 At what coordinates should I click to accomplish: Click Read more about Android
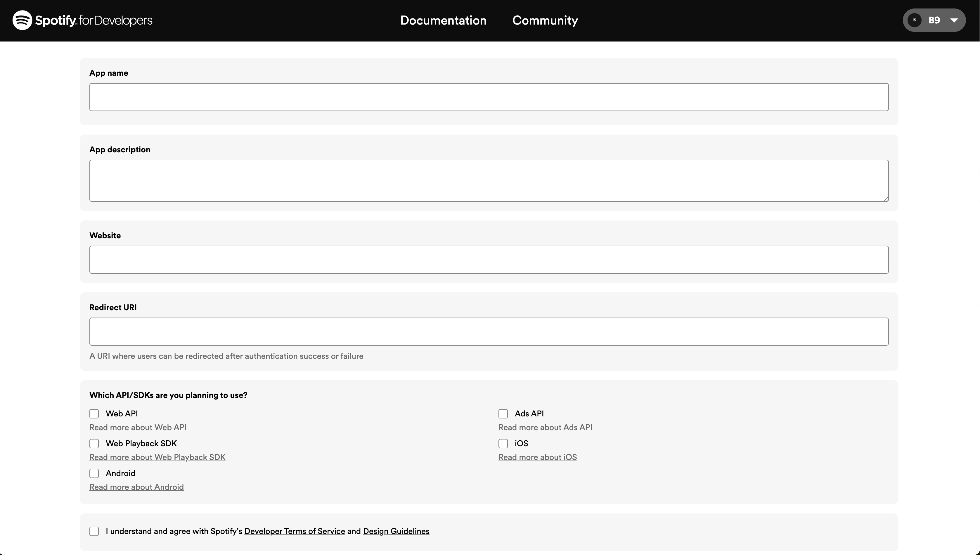click(136, 487)
